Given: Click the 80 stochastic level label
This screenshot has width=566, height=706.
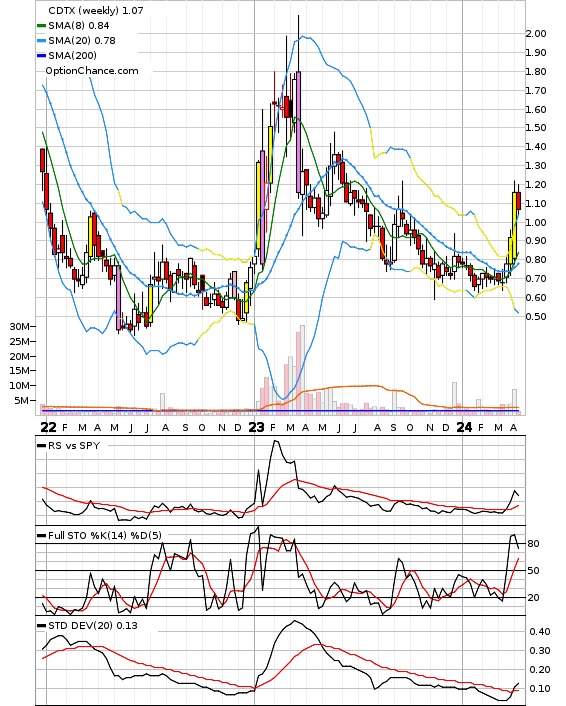Looking at the screenshot, I should [533, 543].
